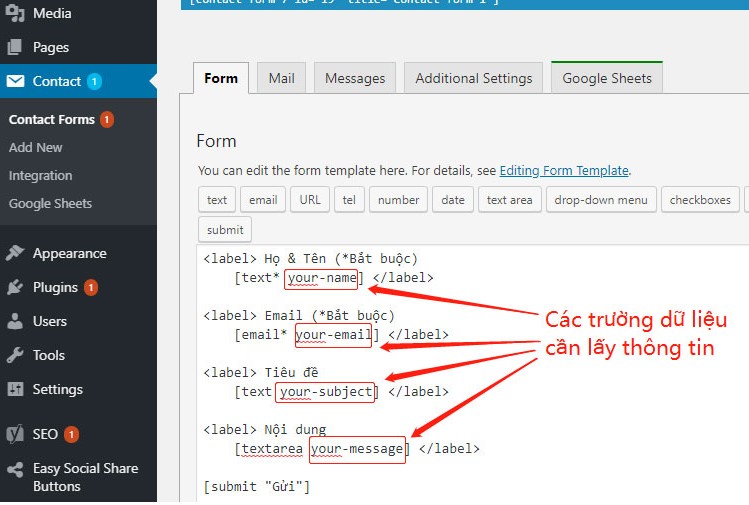Open the Google Sheets tab
This screenshot has width=749, height=505.
(606, 78)
